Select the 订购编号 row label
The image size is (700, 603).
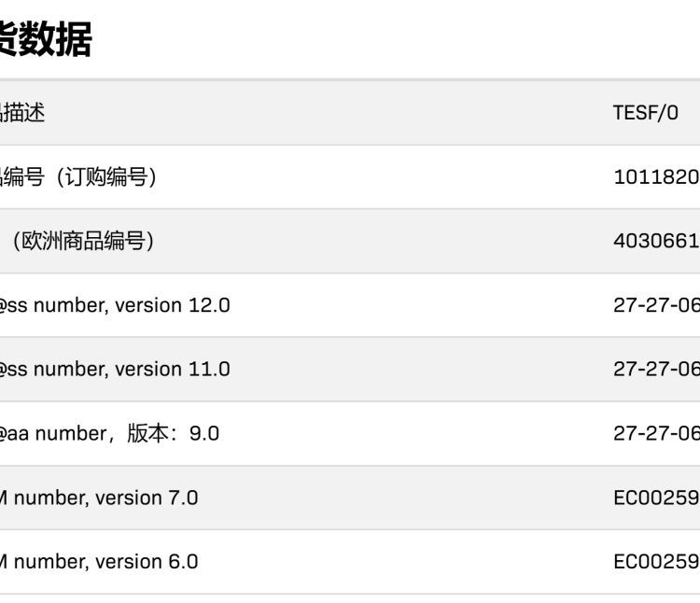click(78, 176)
